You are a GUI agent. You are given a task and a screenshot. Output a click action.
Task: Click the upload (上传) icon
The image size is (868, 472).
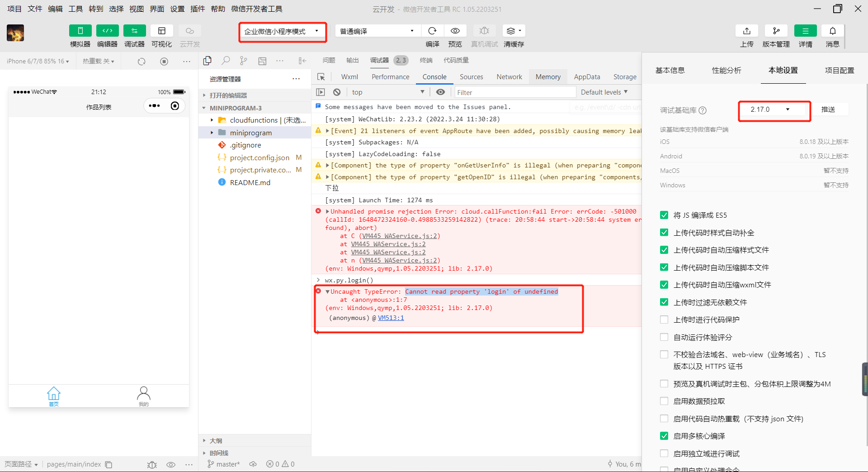tap(747, 31)
